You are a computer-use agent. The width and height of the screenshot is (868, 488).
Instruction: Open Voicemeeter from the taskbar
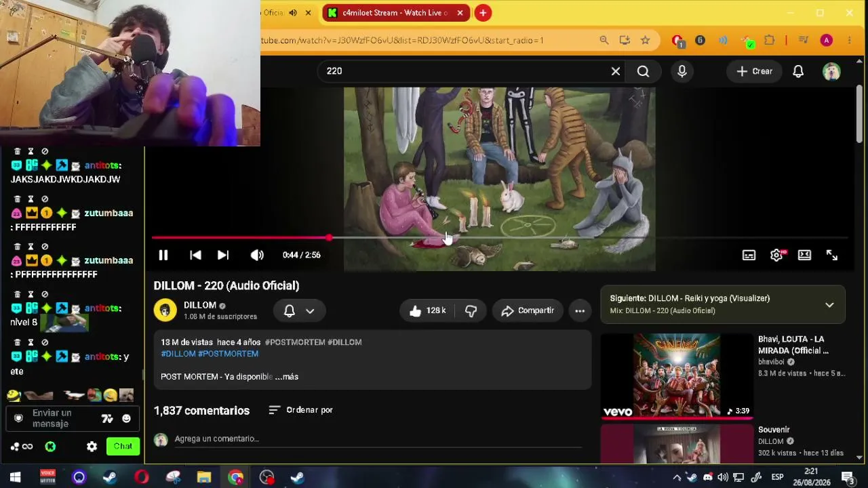click(x=47, y=477)
